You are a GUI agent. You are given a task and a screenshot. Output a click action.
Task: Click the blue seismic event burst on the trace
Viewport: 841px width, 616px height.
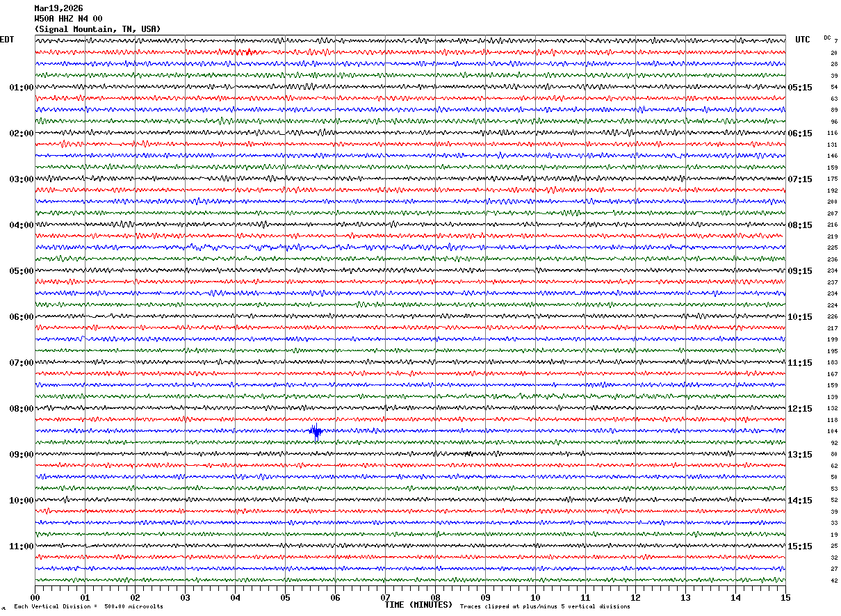pyautogui.click(x=316, y=432)
